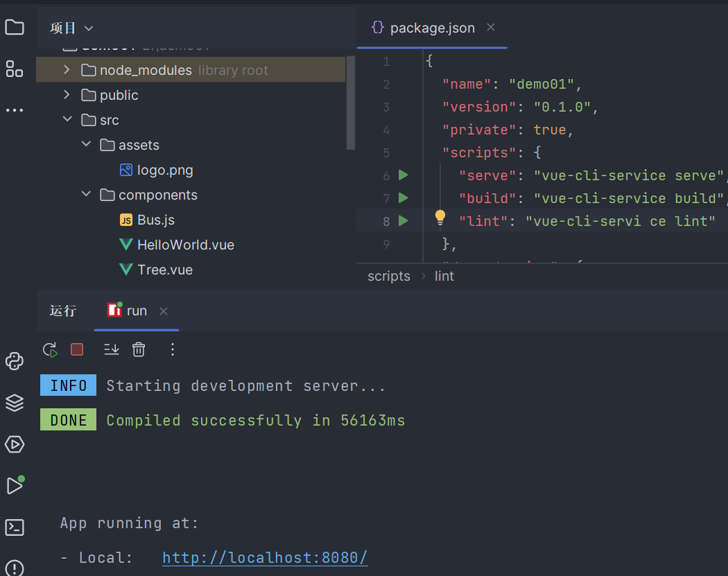Screen dimensions: 728x576
Task: Select node_modules in the project tree
Action: (191, 69)
